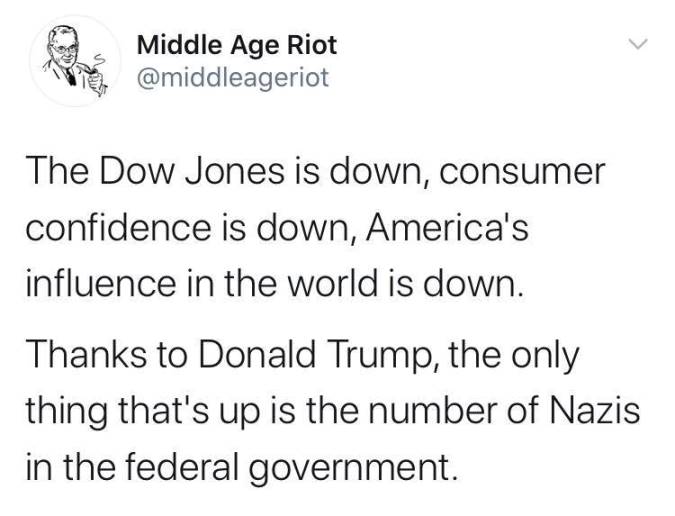Visit the @middleageriot handle
Screen dimensions: 675x516
[233, 77]
